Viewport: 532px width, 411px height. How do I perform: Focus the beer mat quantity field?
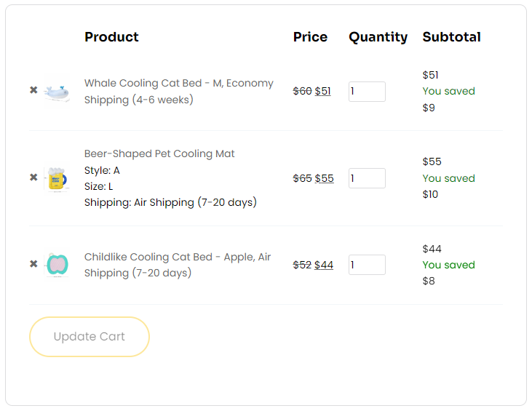click(x=367, y=178)
